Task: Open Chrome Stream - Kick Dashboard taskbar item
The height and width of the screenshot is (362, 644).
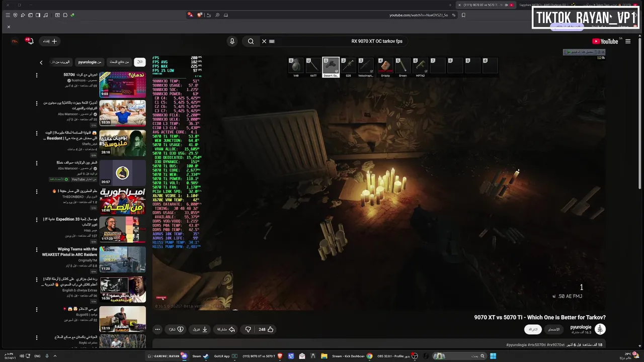Action: (352, 356)
